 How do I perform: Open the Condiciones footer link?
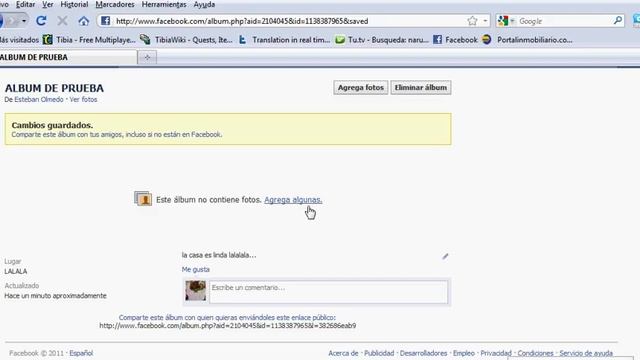tap(536, 353)
